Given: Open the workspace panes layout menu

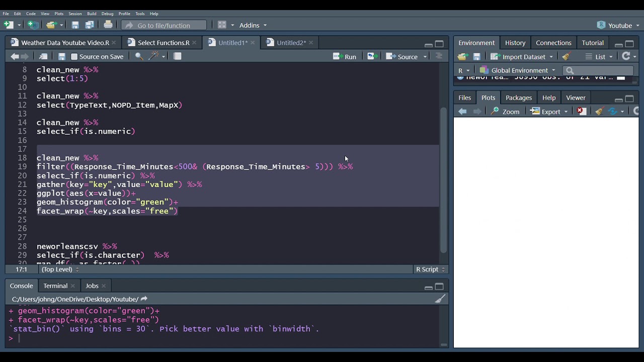Looking at the screenshot, I should pos(226,25).
